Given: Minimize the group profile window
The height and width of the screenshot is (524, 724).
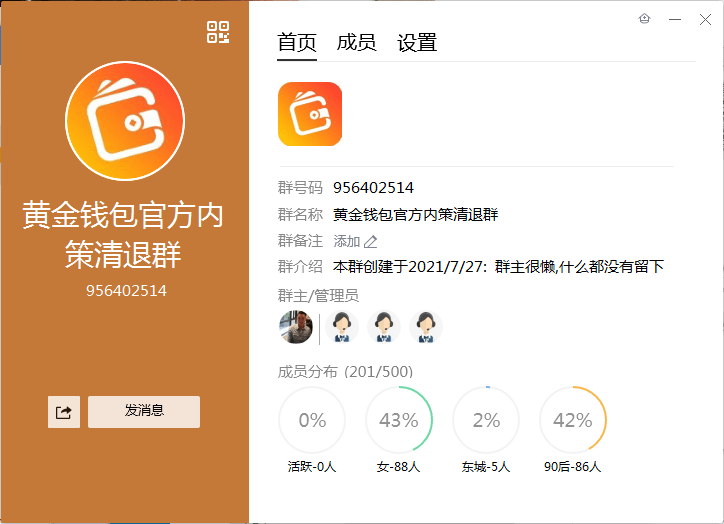Looking at the screenshot, I should [x=675, y=19].
